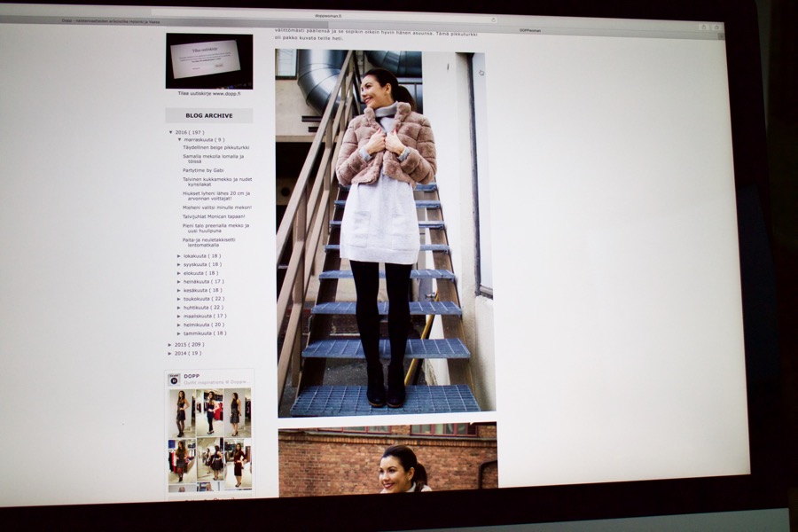Open post Mieheni valitsi minulle mekon!
This screenshot has height=532, width=798.
(217, 207)
